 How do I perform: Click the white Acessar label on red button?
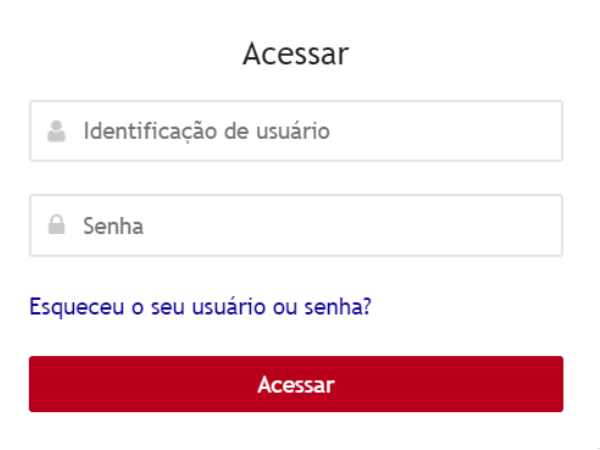296,384
